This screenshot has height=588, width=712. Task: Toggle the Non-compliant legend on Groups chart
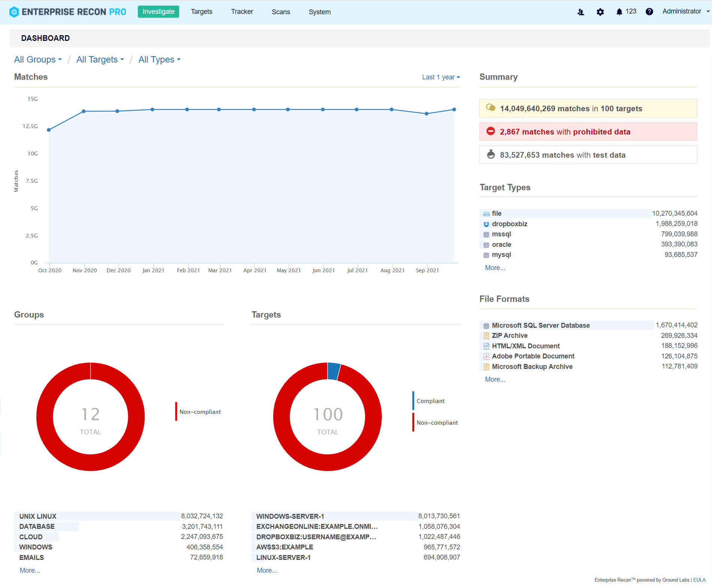(x=200, y=411)
